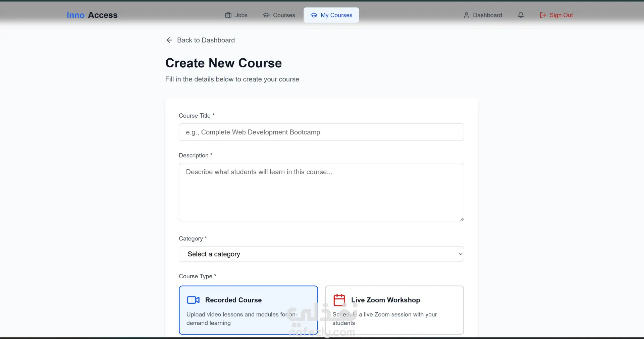The height and width of the screenshot is (339, 644).
Task: Click the graduation cap icon beside Courses
Action: (266, 15)
